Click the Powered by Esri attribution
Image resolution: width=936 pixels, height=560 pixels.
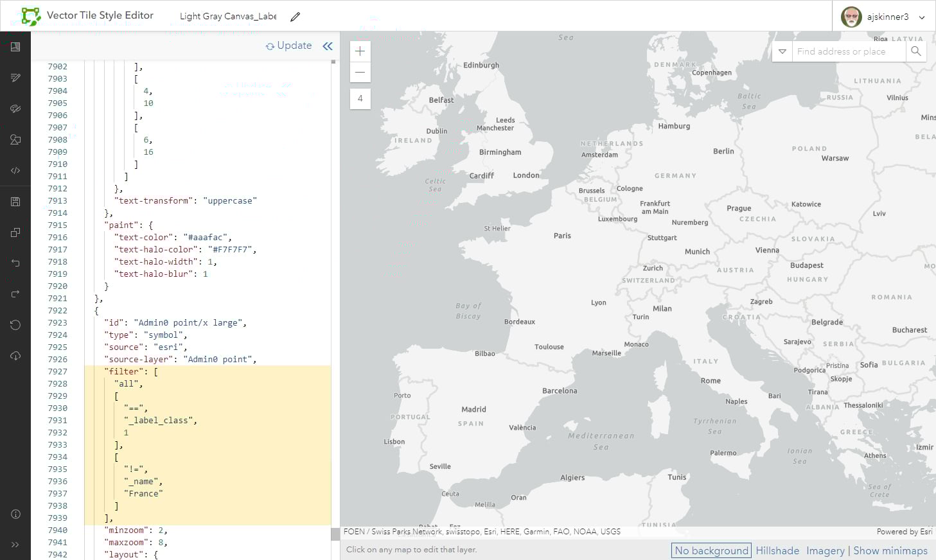click(905, 532)
